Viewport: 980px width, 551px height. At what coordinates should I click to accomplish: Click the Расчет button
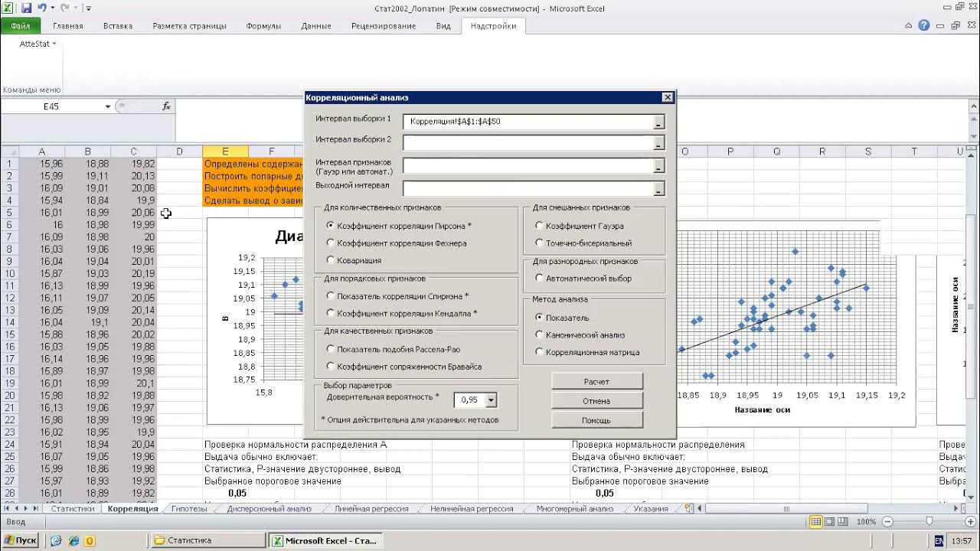pos(596,381)
